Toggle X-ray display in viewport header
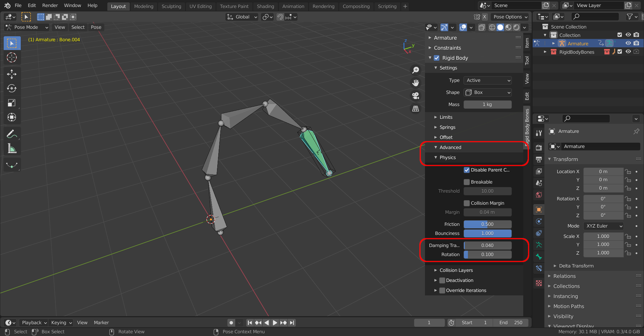This screenshot has height=336, width=644. [482, 27]
